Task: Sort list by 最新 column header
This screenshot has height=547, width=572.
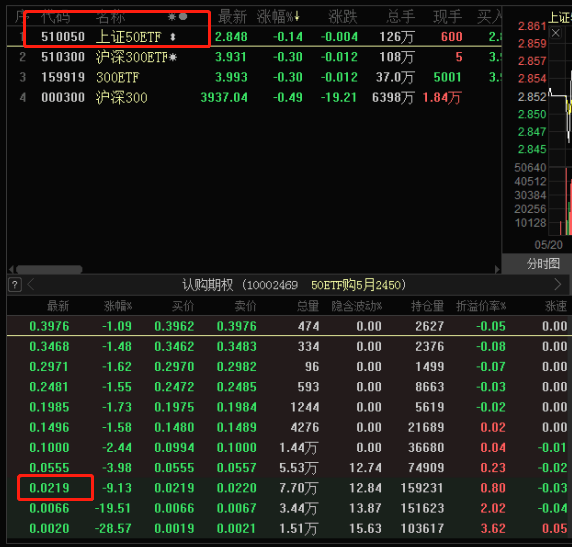Action: tap(232, 17)
